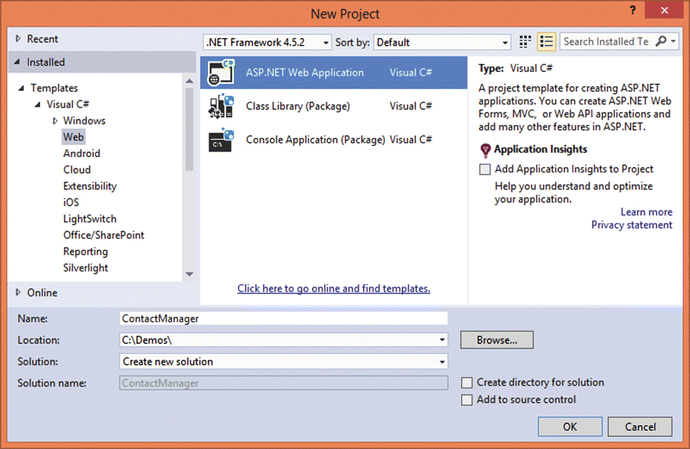Select the Android template category
690x449 pixels.
[81, 153]
